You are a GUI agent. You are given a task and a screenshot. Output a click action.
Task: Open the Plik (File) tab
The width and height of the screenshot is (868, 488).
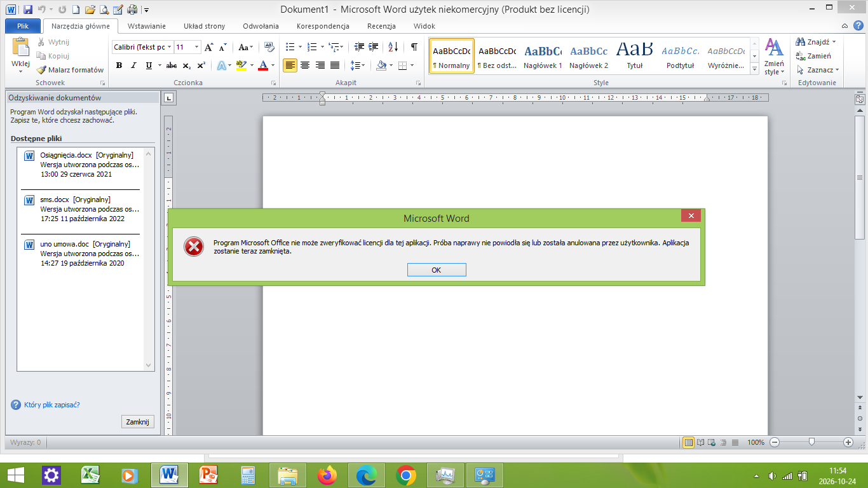tap(23, 26)
